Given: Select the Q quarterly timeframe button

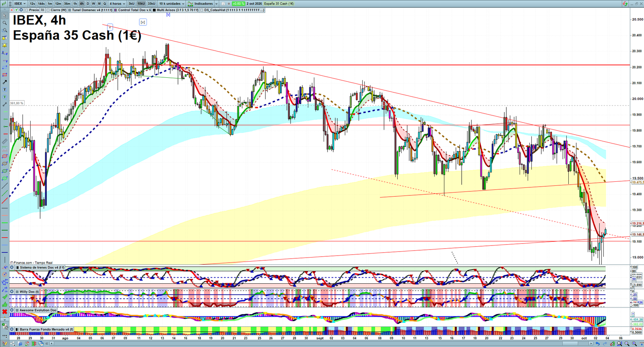Looking at the screenshot, I should point(105,4).
